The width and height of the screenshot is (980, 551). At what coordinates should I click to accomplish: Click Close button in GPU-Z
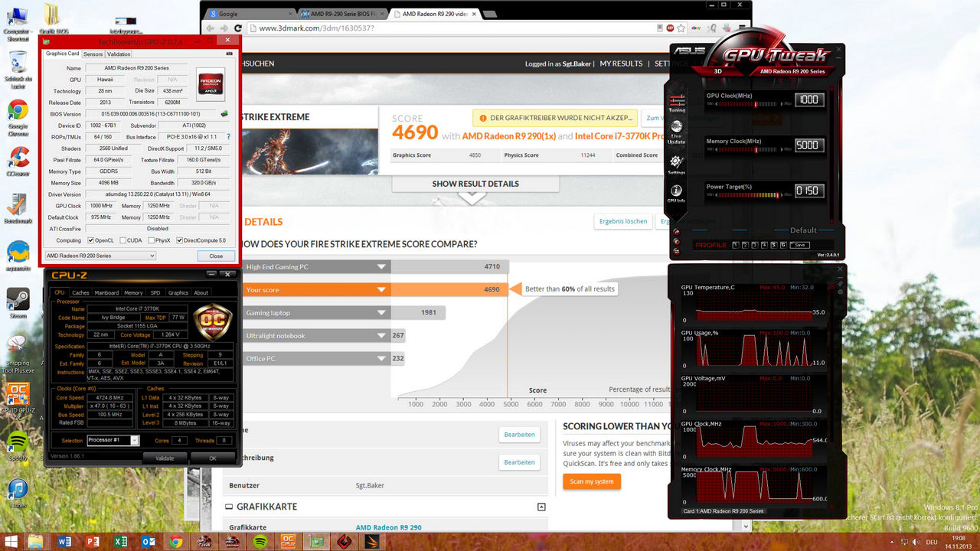[216, 256]
